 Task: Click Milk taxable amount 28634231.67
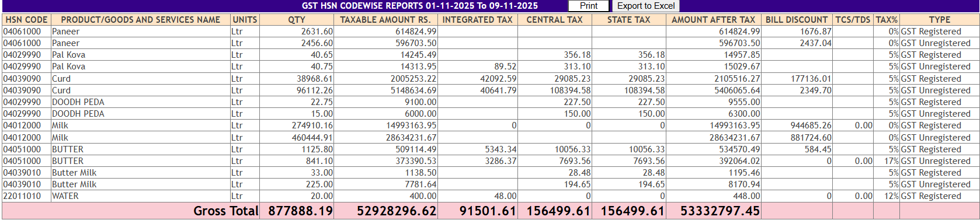pyautogui.click(x=411, y=138)
